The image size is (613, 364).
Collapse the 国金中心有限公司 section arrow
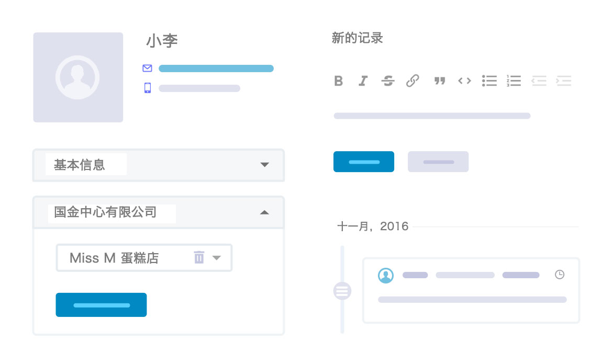click(x=265, y=212)
